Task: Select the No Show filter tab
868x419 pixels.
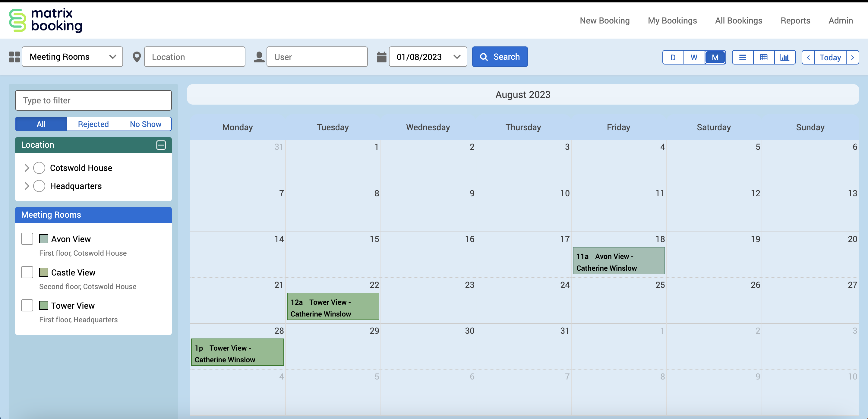Action: [x=145, y=124]
